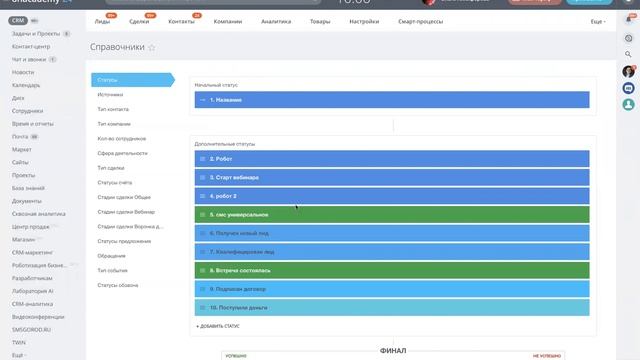This screenshot has height=360, width=640.
Task: Click the round clock icon below the bell
Action: [628, 38]
